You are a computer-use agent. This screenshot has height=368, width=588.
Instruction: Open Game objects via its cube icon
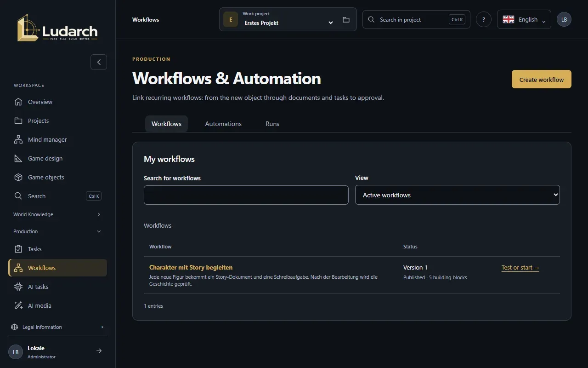[x=18, y=177]
